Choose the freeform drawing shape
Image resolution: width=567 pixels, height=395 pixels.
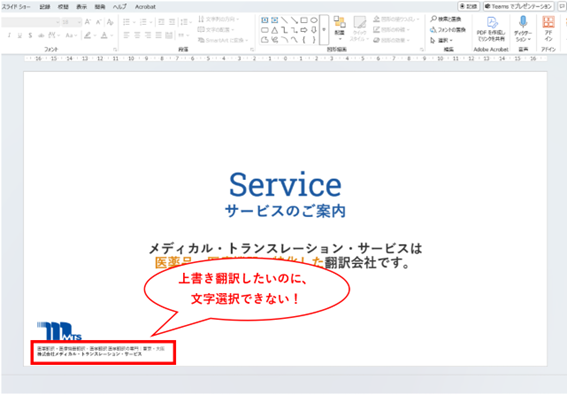[x=265, y=40]
